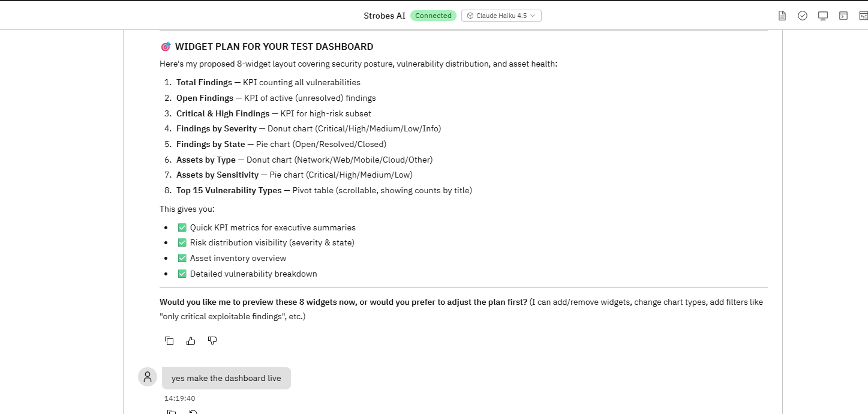Open the document icon in top toolbar
This screenshot has height=414, width=868.
[x=782, y=16]
